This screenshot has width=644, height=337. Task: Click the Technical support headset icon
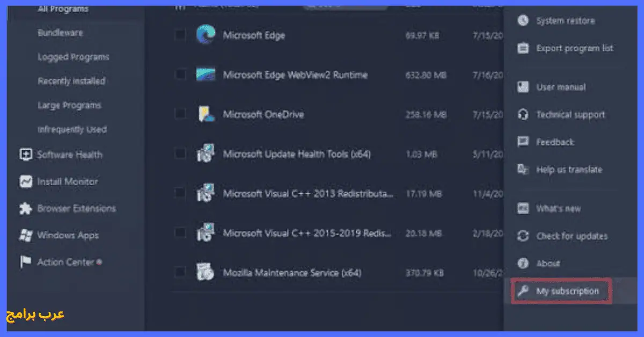(523, 115)
